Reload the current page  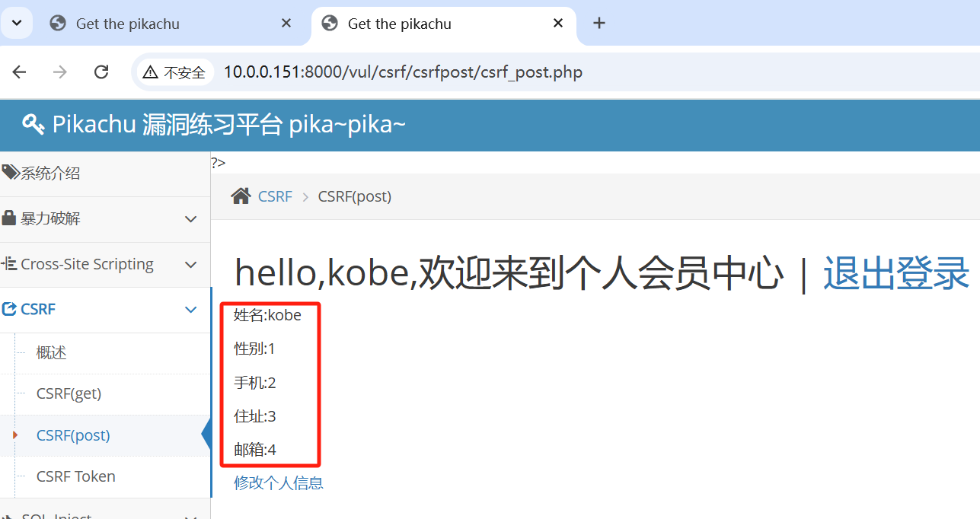click(x=101, y=72)
